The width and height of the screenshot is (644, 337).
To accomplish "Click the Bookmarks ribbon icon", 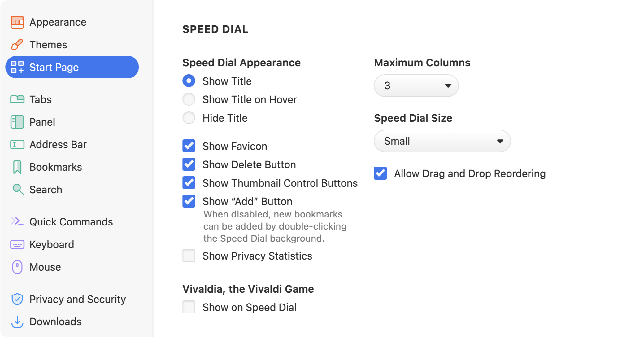I will pyautogui.click(x=17, y=167).
